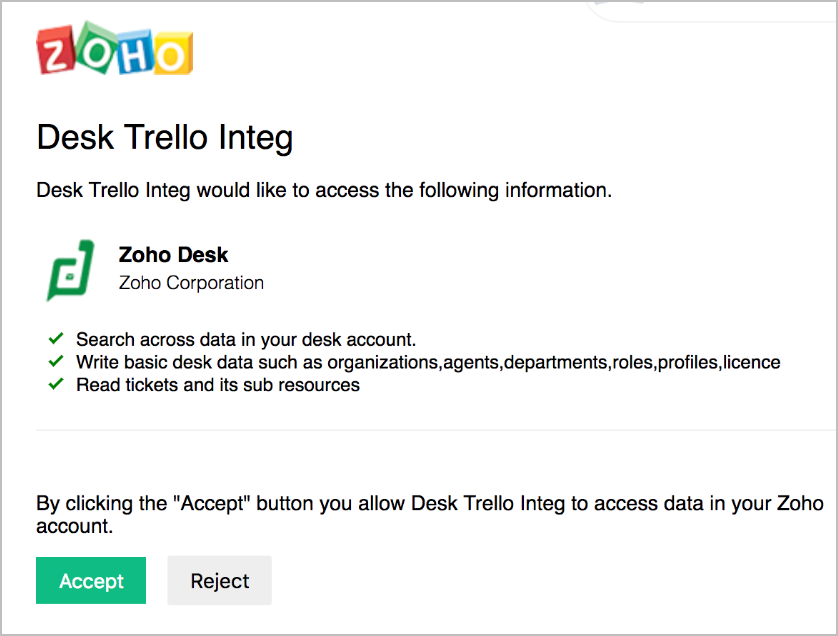This screenshot has width=838, height=636.
Task: Click the Read tickets and sub resources text
Action: tap(218, 385)
